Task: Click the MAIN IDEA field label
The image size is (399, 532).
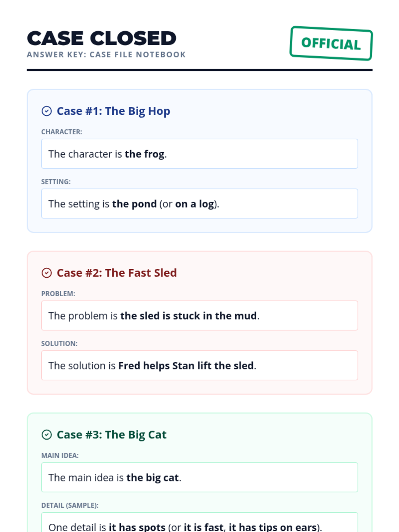Action: pos(60,456)
